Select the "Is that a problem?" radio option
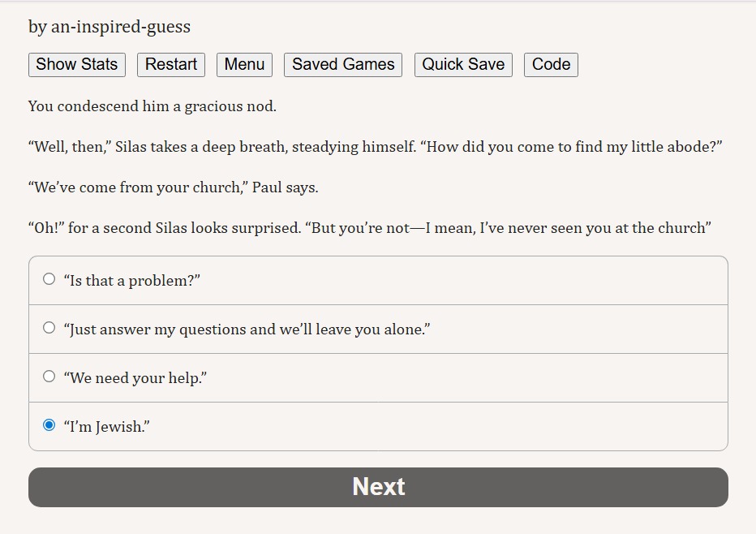Viewport: 756px width, 534px height. (x=49, y=279)
